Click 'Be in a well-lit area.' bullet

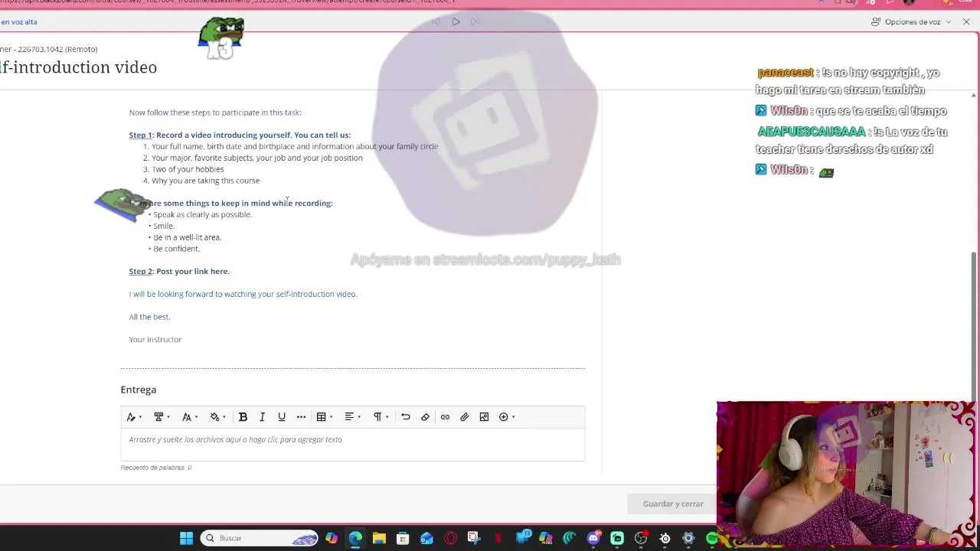coord(187,237)
